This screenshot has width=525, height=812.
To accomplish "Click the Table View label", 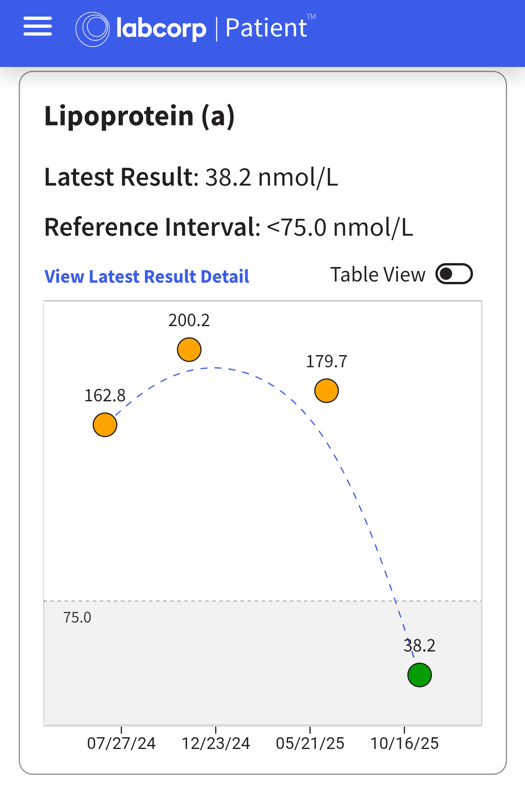I will tap(378, 274).
